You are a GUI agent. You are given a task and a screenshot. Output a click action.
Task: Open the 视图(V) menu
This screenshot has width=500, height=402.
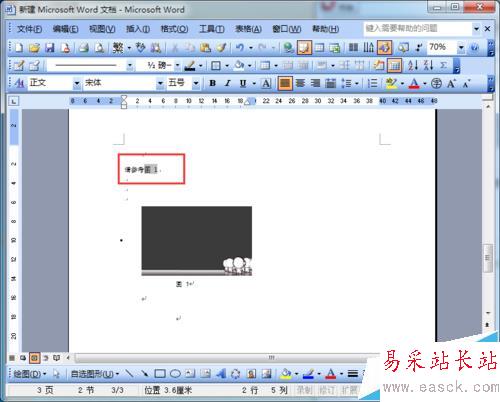102,29
